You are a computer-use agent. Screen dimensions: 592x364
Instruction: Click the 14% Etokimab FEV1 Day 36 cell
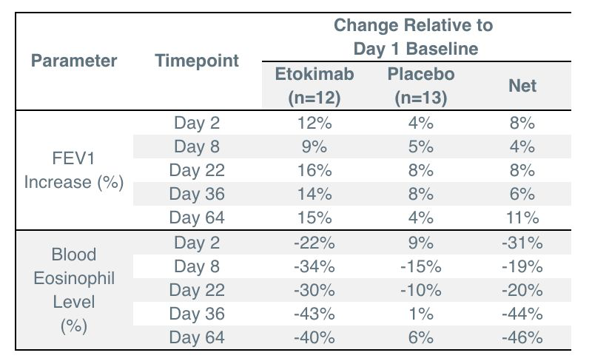tap(314, 194)
